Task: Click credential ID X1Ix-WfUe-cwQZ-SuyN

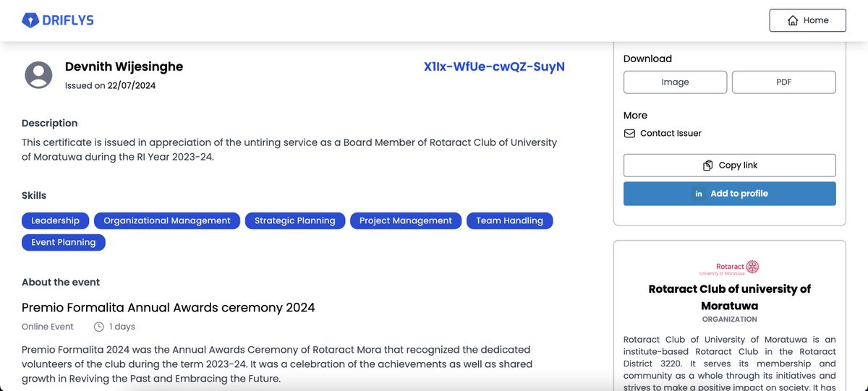Action: [x=494, y=66]
